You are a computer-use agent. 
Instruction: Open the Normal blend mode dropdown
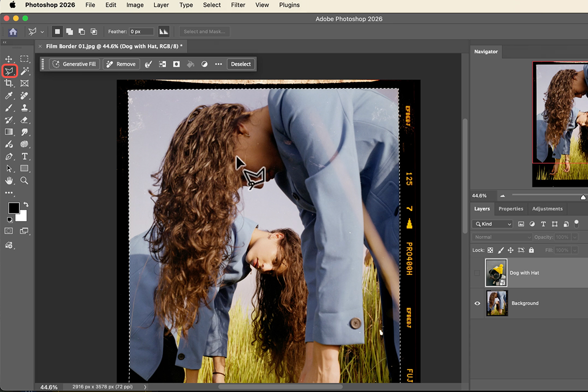pyautogui.click(x=502, y=237)
